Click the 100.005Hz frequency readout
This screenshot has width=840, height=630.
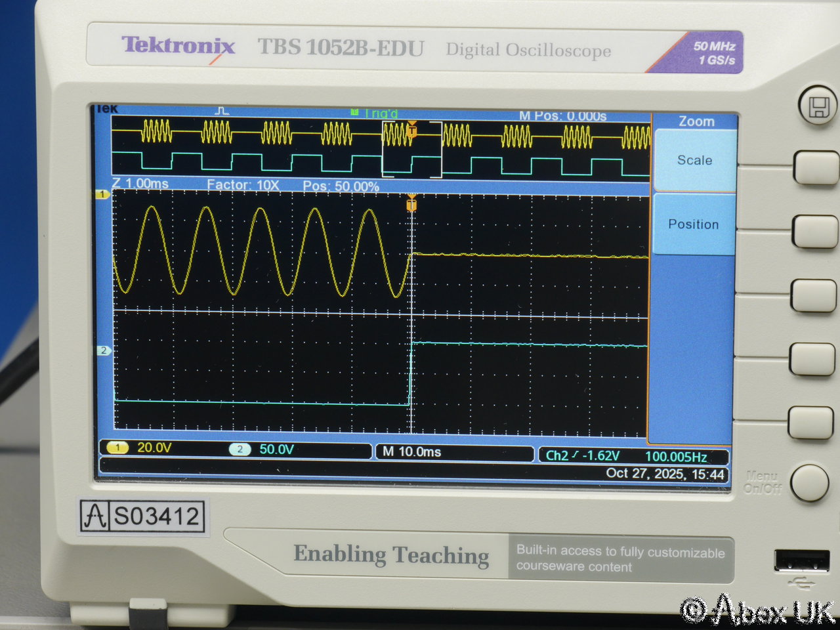point(676,457)
